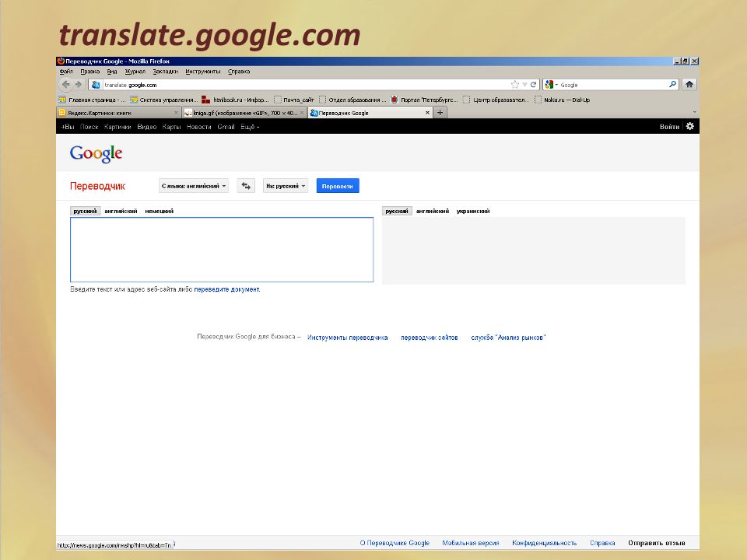Screen dimensions: 747x560
Task: Click the Home icon in Firefox toolbar
Action: click(x=689, y=85)
